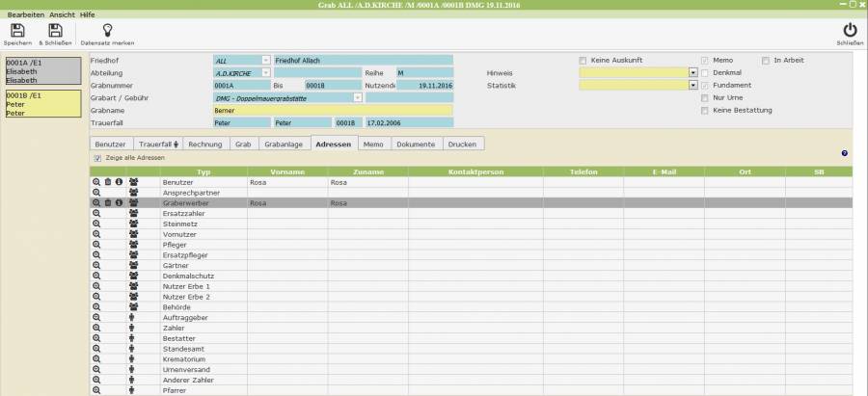Click the trash icon in Benutzer row
Viewport: 868px width, 396px height.
107,181
